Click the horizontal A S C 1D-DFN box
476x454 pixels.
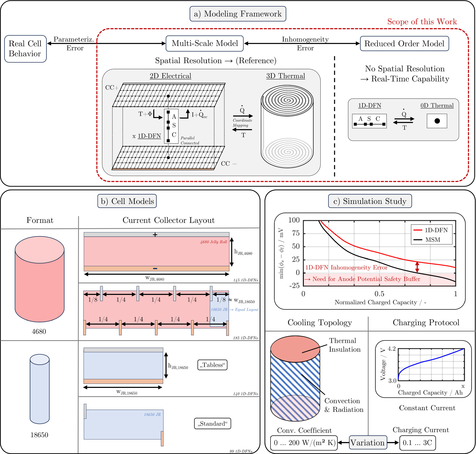click(x=369, y=121)
